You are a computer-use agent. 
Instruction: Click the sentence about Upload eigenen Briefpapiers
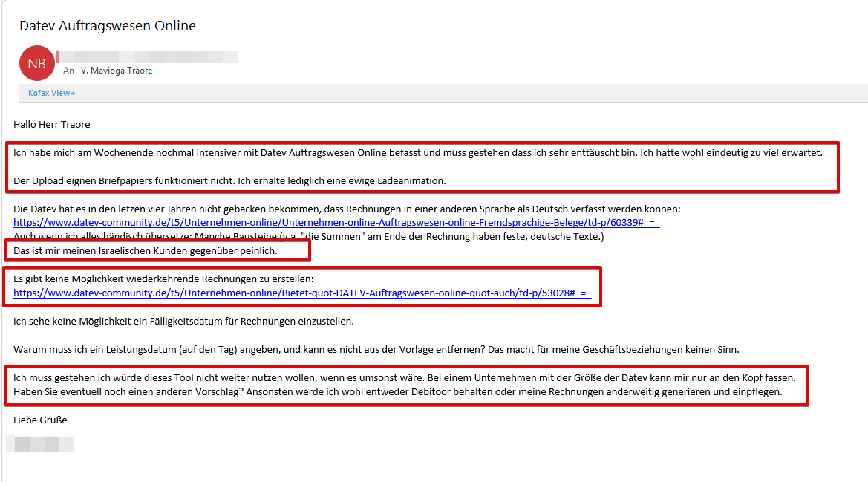tap(229, 181)
